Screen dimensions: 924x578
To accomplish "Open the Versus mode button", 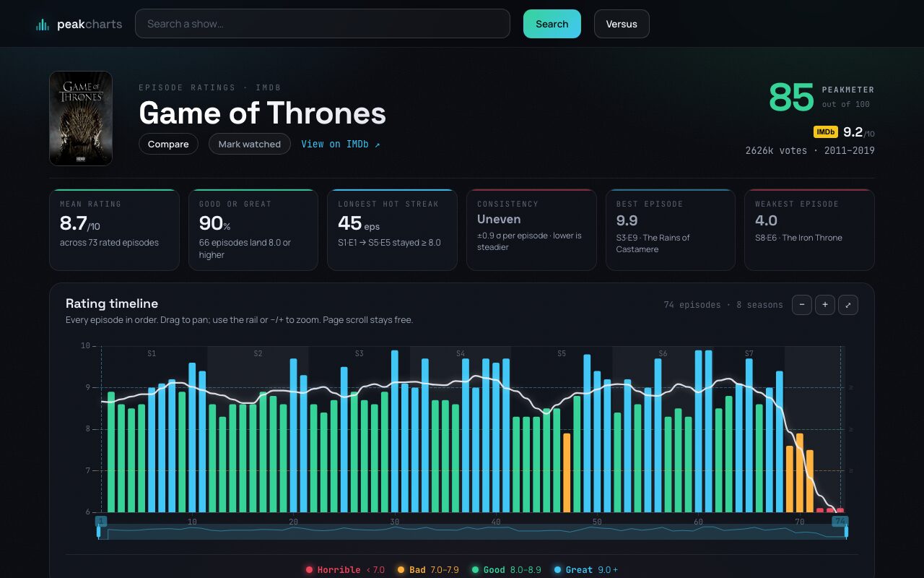I will [622, 24].
